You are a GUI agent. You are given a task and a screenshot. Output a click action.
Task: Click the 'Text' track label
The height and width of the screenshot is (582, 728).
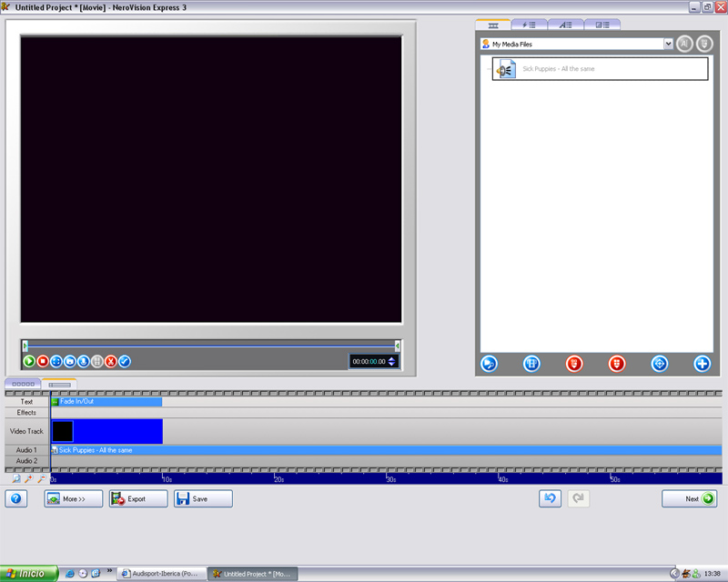pos(26,401)
